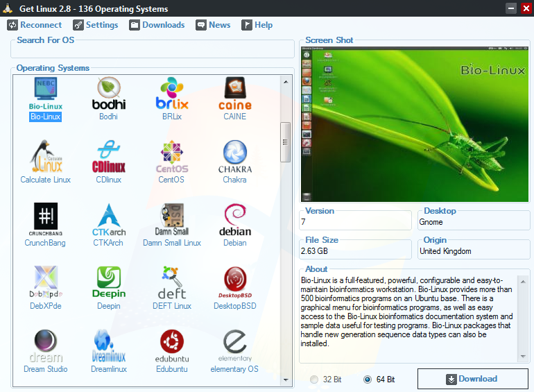Click the Download button
Screen dimensions: 534x392
click(473, 379)
